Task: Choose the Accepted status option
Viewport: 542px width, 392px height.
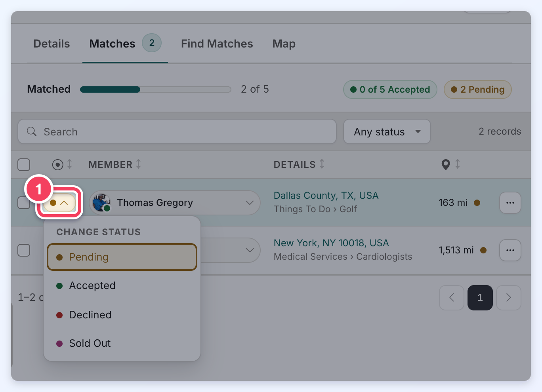Action: (122, 285)
